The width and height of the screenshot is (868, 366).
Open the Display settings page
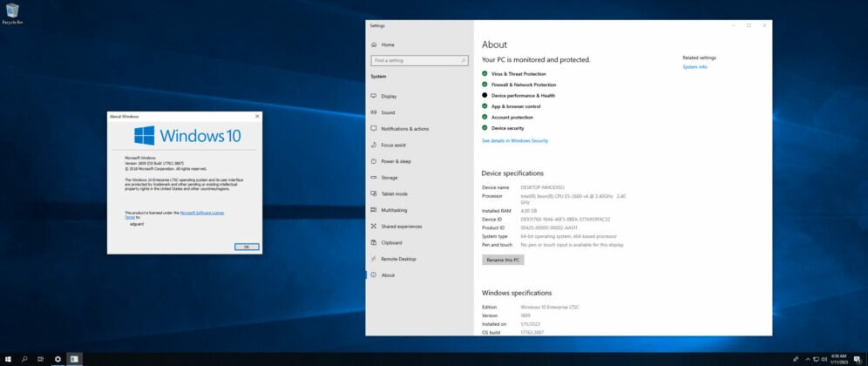(419, 96)
